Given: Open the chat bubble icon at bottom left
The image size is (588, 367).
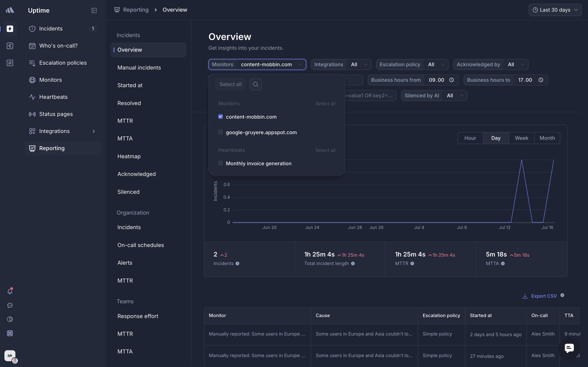Looking at the screenshot, I should pyautogui.click(x=10, y=305).
